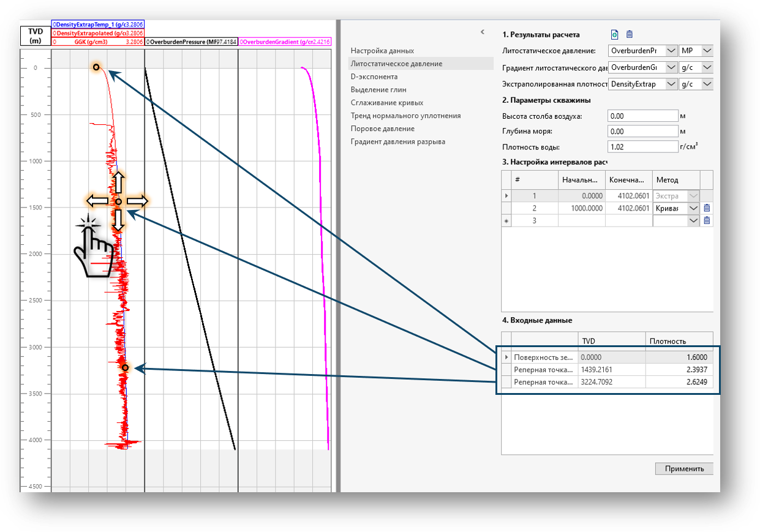760x532 pixels.
Task: Click the Начальн... column header
Action: (581, 180)
